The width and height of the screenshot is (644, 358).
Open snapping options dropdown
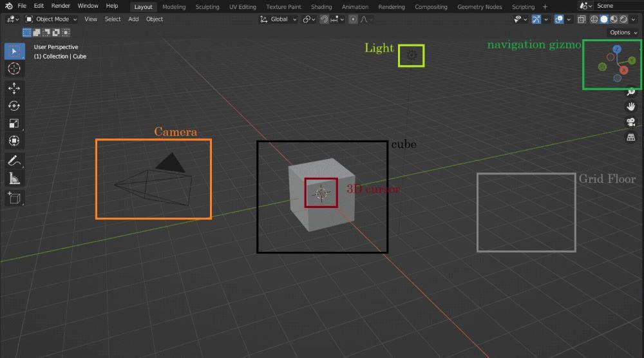tap(337, 19)
